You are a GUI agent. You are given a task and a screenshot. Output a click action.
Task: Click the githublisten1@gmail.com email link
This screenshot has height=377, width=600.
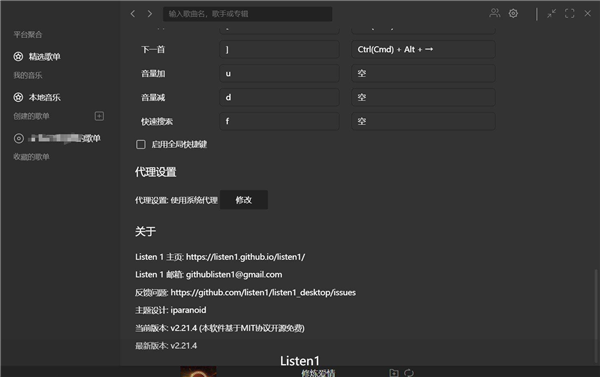coord(234,274)
